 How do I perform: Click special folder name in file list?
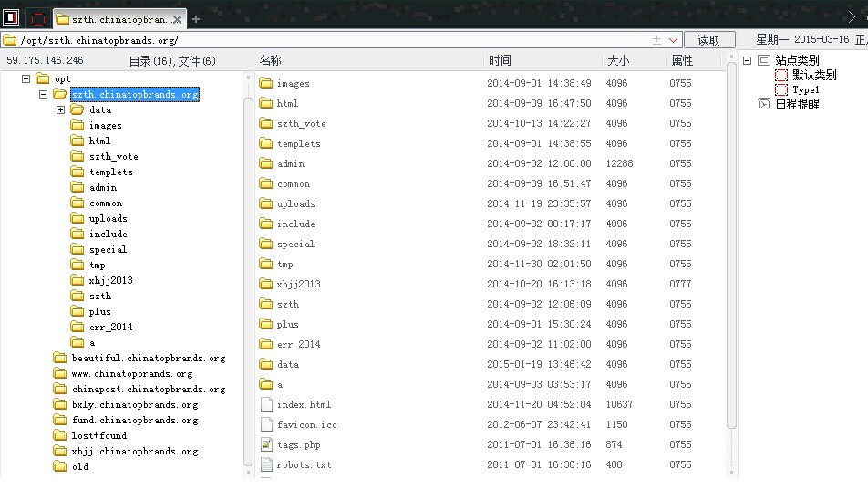[295, 244]
